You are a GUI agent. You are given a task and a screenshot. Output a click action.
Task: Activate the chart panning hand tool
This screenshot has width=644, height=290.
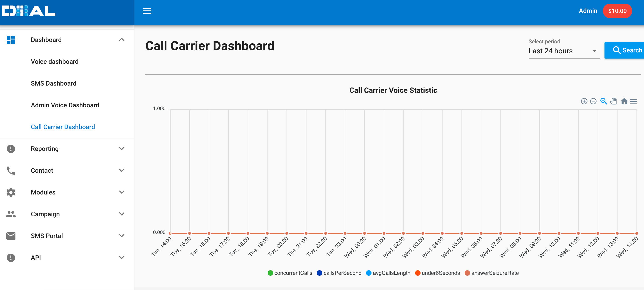click(614, 101)
